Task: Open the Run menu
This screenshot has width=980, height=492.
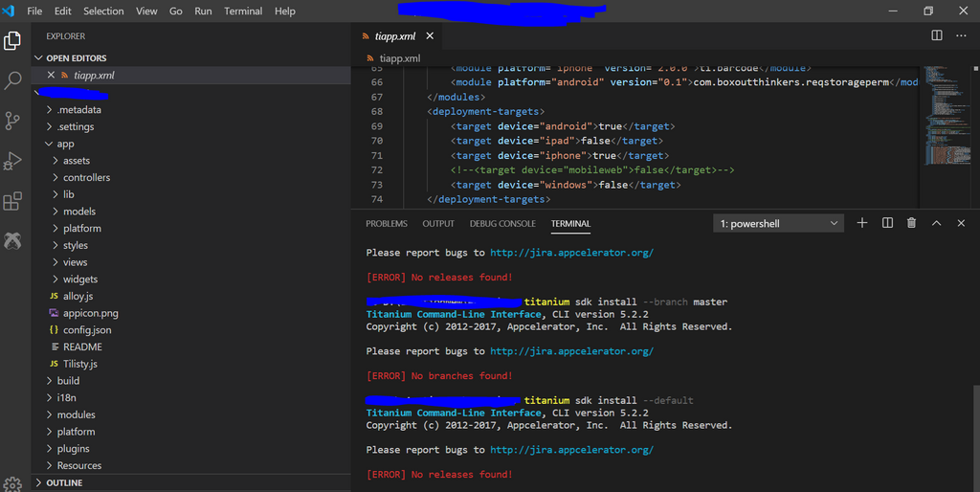Action: pos(203,11)
